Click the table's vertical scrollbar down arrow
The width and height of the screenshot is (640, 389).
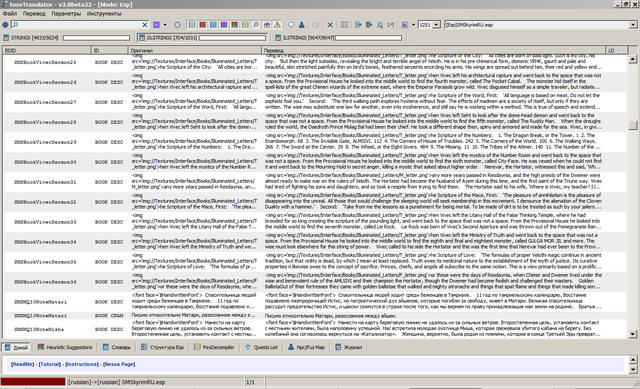(633, 334)
